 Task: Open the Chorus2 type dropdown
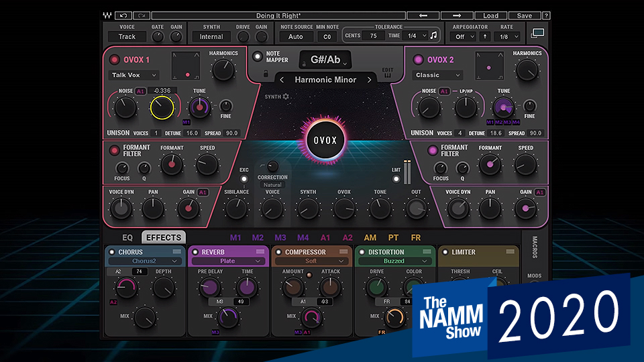(144, 261)
